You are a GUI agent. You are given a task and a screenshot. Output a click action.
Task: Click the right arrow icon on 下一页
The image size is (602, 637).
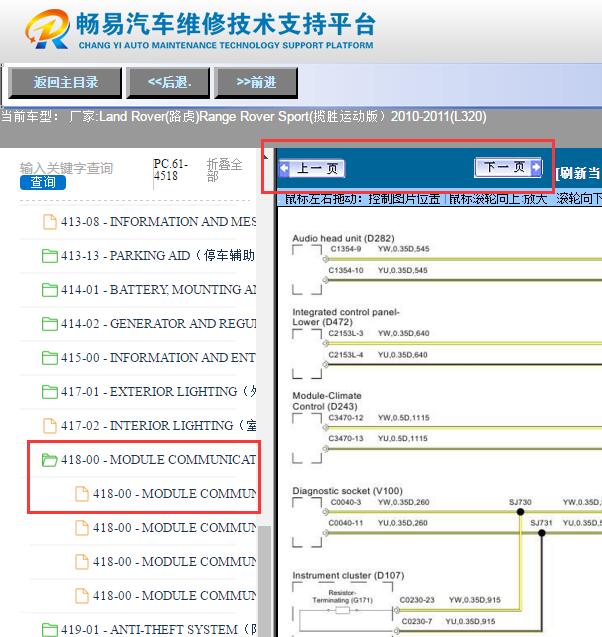pos(536,167)
